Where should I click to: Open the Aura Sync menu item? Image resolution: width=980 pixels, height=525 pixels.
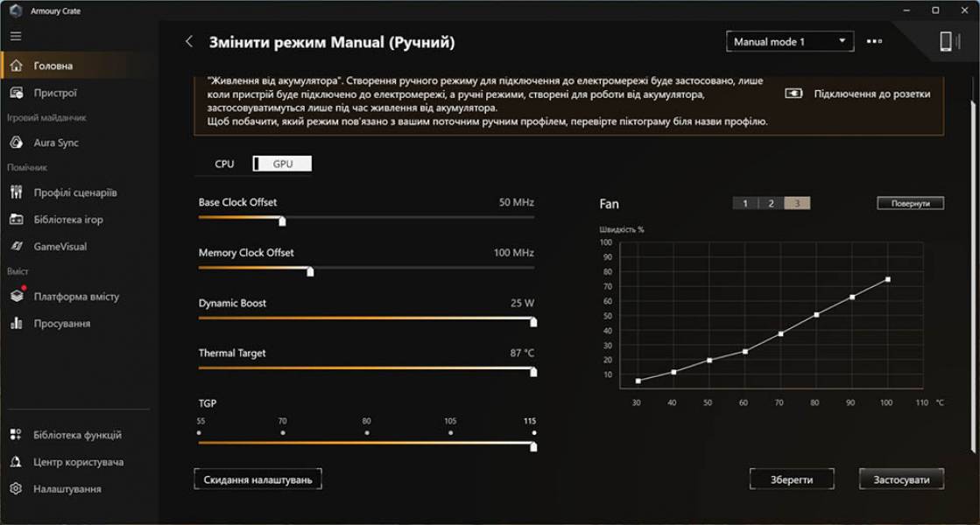(80, 143)
